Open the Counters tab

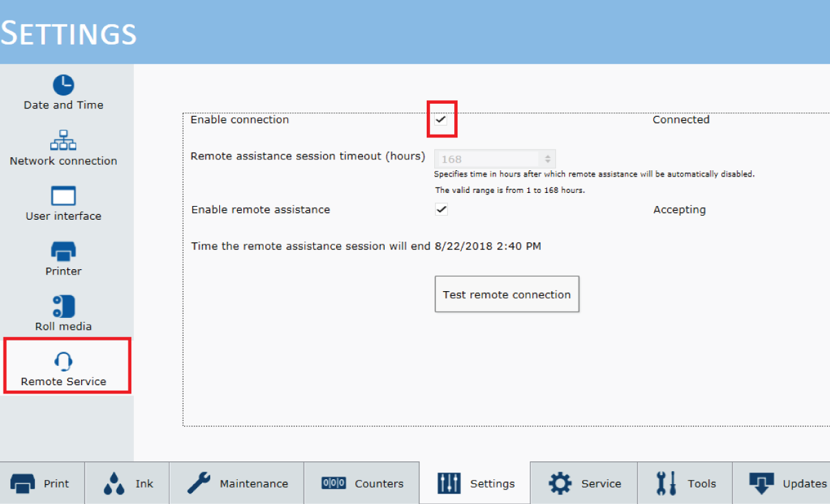tap(361, 483)
